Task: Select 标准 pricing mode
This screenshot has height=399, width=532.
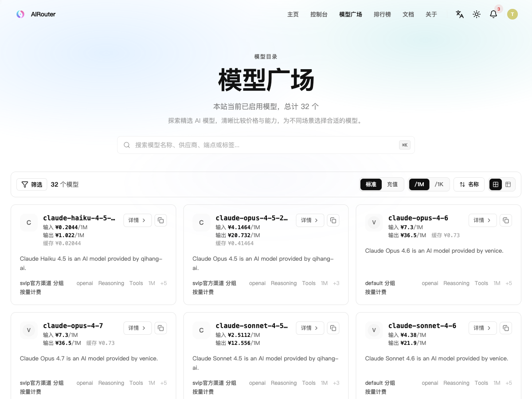Action: point(371,184)
